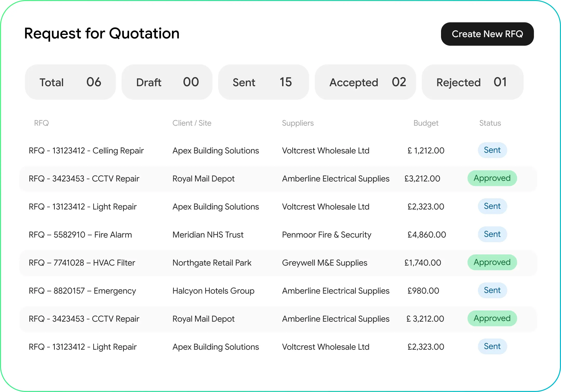Image resolution: width=561 pixels, height=392 pixels.
Task: Open RFQ – 5582910 – Fire Alarm
Action: (80, 235)
